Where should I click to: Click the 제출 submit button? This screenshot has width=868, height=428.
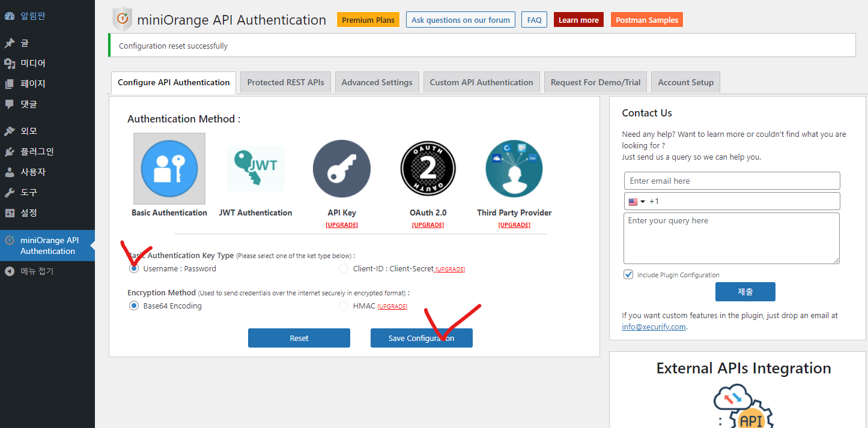point(745,292)
